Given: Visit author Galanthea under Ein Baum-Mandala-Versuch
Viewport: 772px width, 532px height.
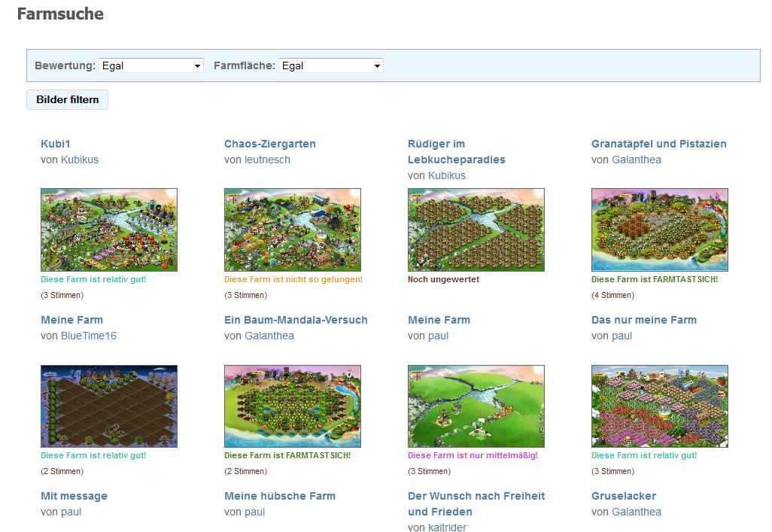Looking at the screenshot, I should 269,336.
